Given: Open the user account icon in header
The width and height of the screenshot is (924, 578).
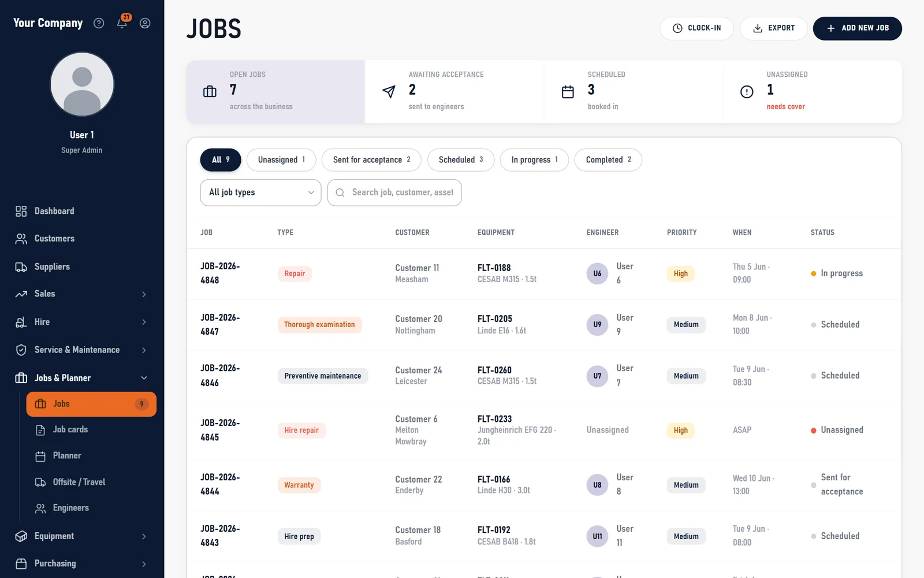Looking at the screenshot, I should (x=145, y=23).
